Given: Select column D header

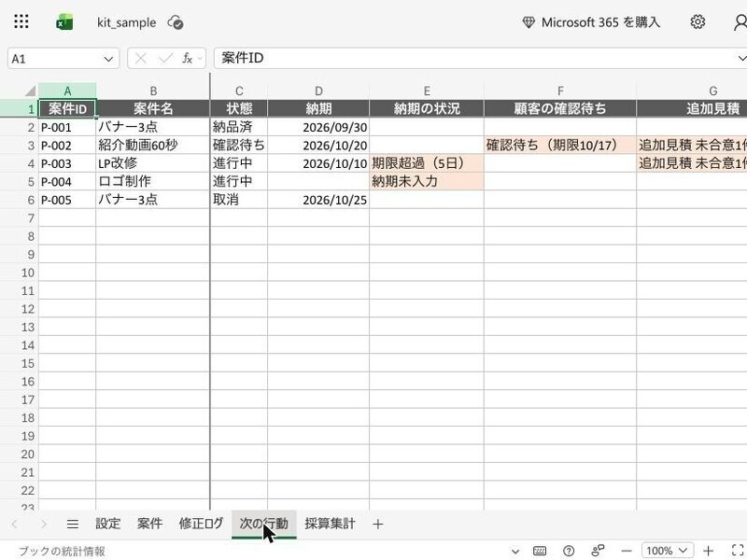Looking at the screenshot, I should 318,91.
